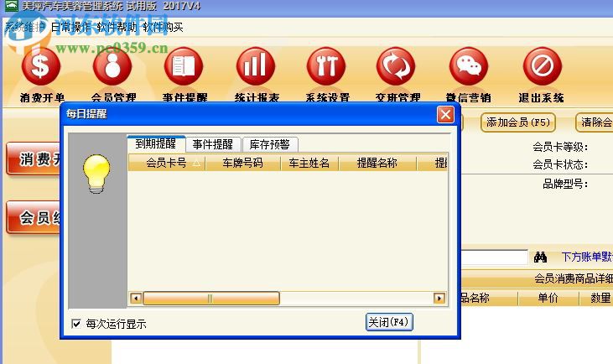Click the 提醒名称 column header

(377, 163)
